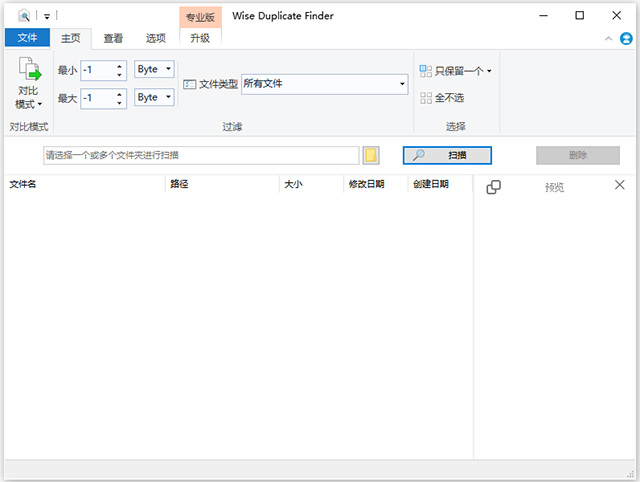Decrease the 最大 size value
This screenshot has width=640, height=482.
point(119,103)
